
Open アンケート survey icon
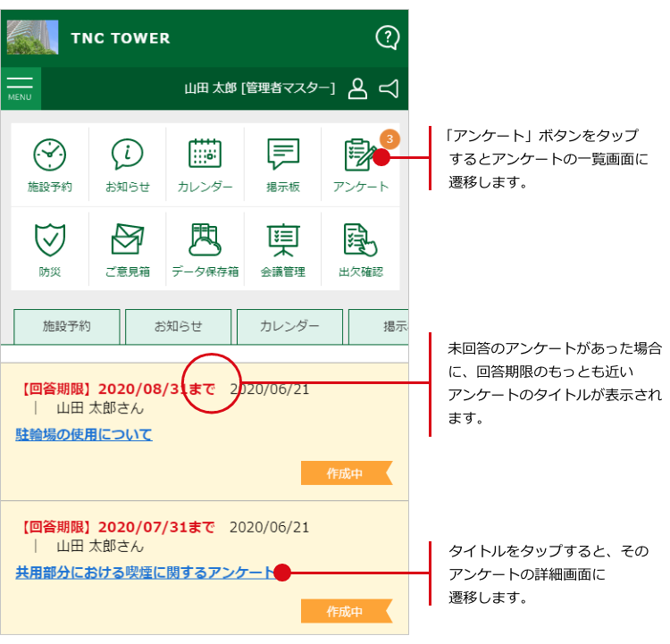(x=360, y=156)
